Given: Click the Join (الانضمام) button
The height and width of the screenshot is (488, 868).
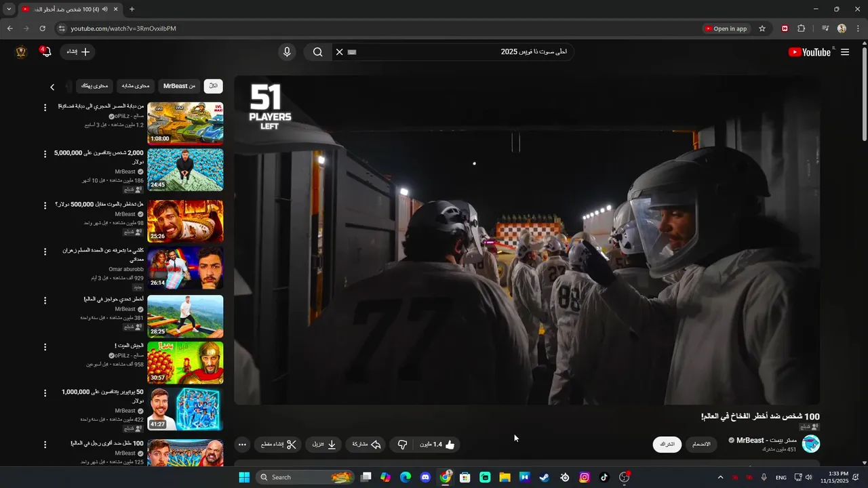Looking at the screenshot, I should [x=701, y=445].
